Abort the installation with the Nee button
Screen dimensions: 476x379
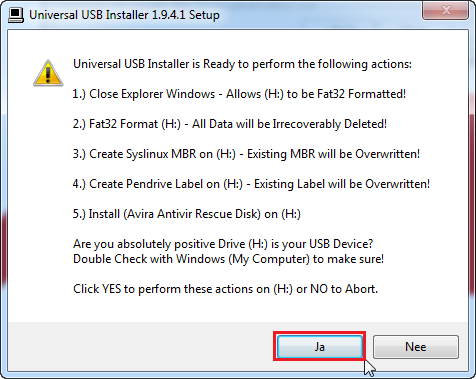pos(416,347)
